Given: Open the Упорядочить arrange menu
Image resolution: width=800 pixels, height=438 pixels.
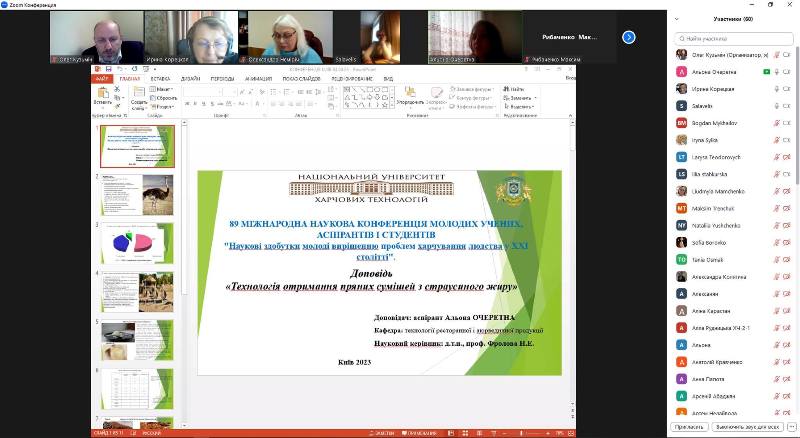Looking at the screenshot, I should click(410, 98).
